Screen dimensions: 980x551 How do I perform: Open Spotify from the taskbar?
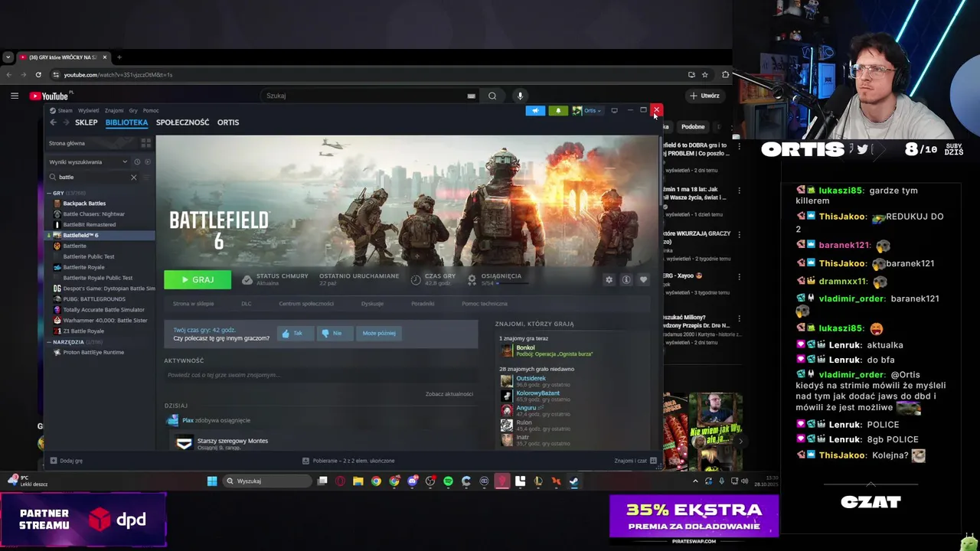pyautogui.click(x=448, y=481)
